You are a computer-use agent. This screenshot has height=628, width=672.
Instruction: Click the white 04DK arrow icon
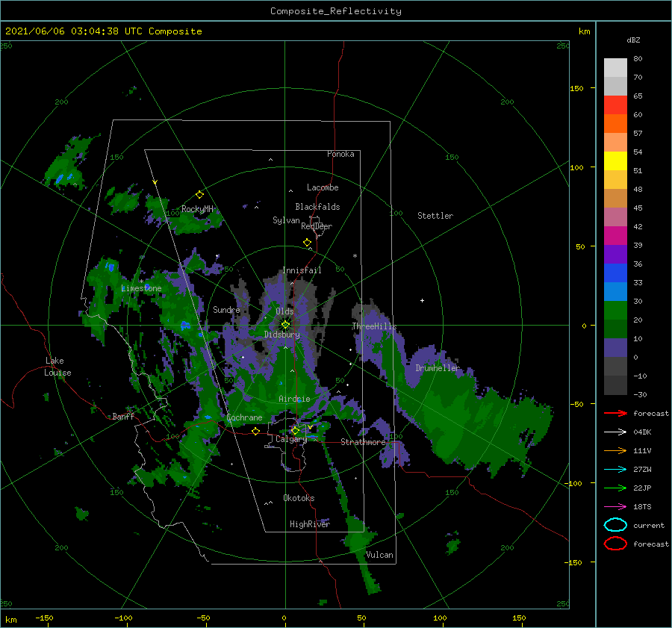[x=615, y=432]
